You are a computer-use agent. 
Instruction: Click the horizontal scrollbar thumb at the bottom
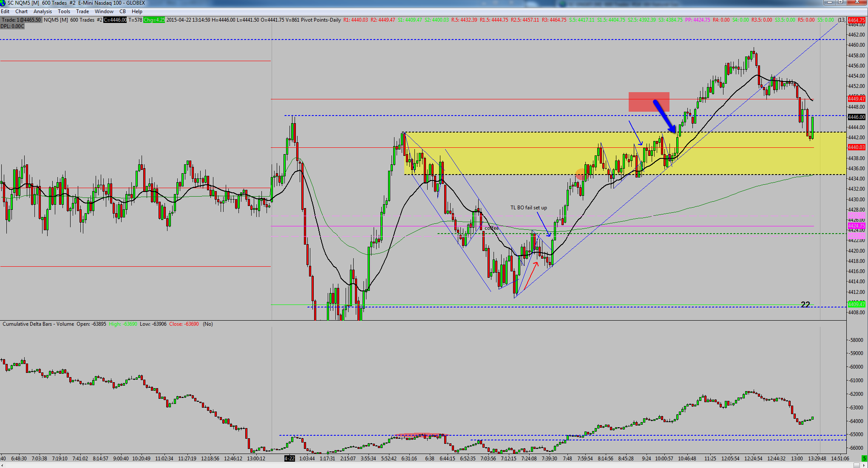coord(857,465)
